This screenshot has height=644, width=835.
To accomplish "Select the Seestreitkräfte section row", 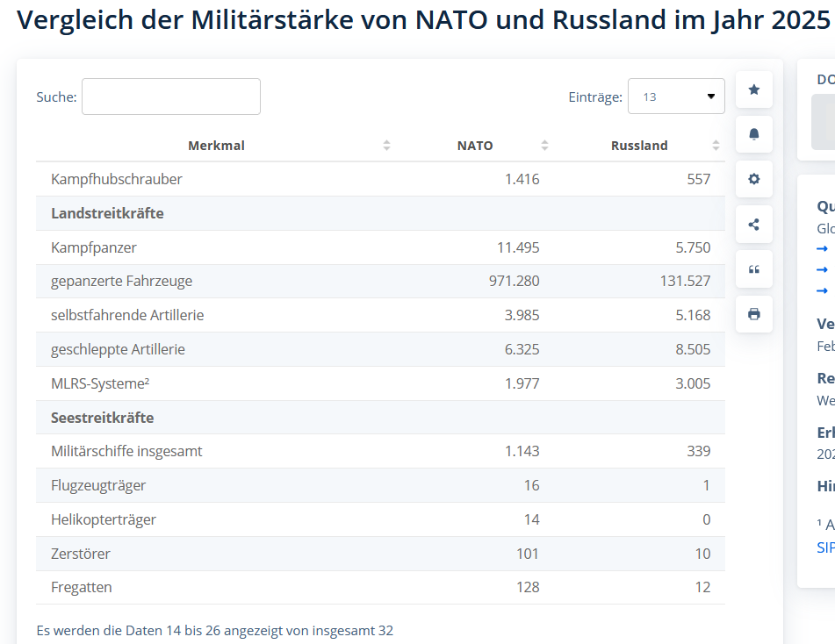I will pyautogui.click(x=103, y=418).
